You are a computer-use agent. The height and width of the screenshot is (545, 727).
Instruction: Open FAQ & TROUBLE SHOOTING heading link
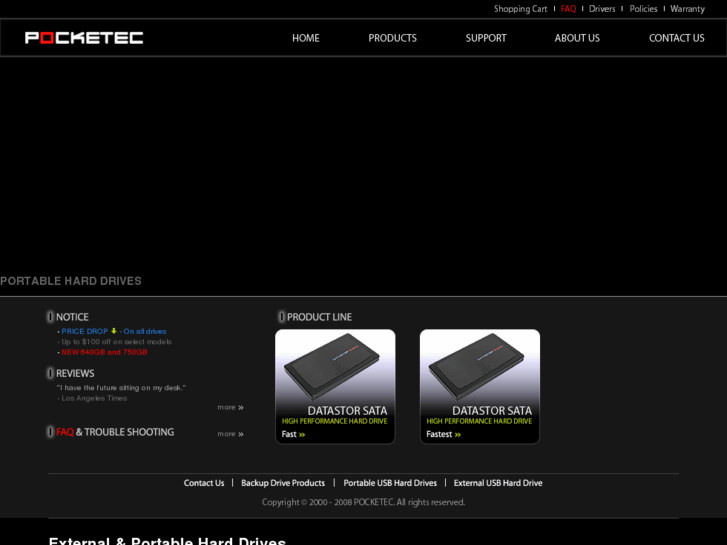[115, 432]
